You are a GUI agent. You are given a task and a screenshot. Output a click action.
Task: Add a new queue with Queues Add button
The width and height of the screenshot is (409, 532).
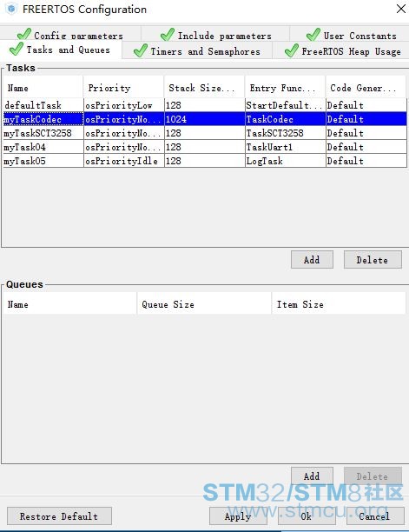tap(312, 476)
